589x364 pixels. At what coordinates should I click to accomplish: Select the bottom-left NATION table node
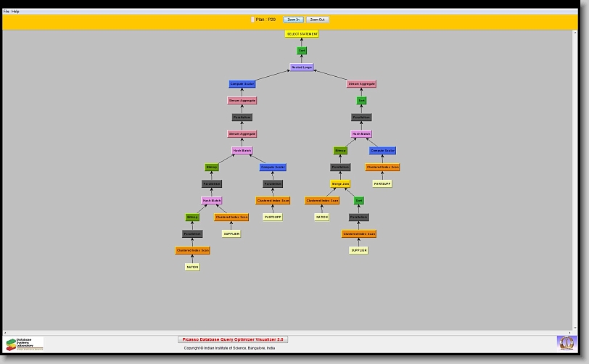click(192, 267)
